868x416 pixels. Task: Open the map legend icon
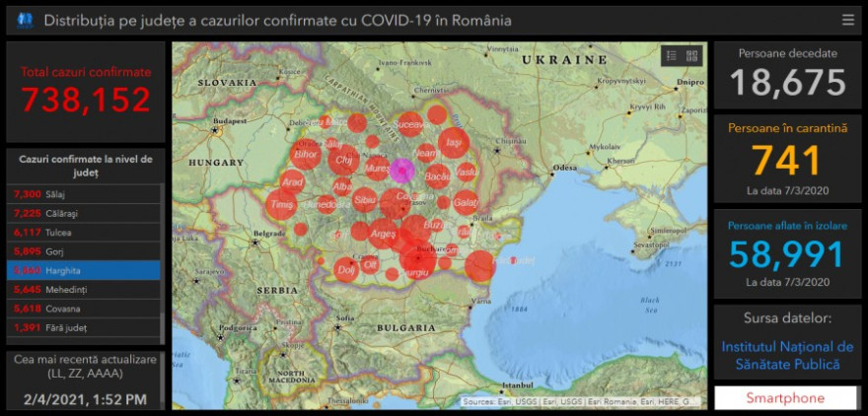[671, 56]
